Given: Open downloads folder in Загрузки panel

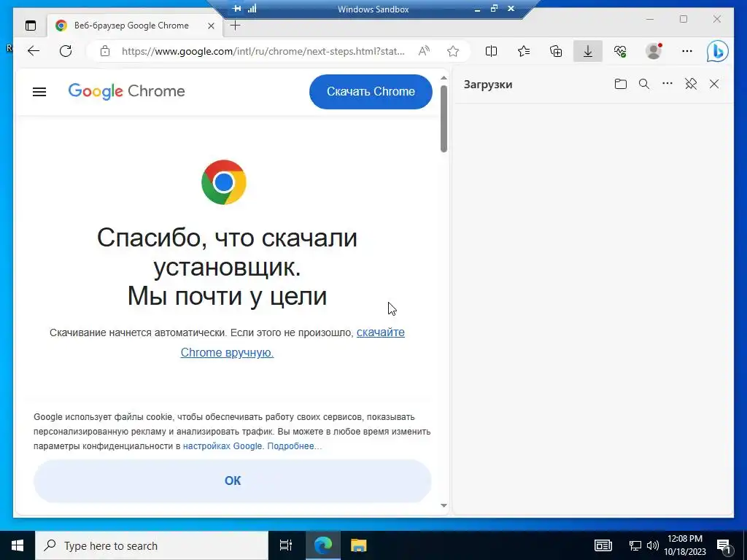Looking at the screenshot, I should (620, 85).
